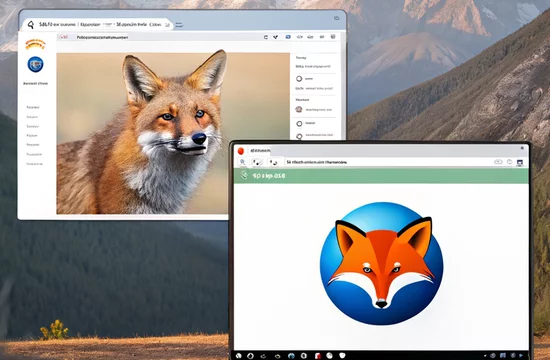Open the red icon in the taskbar
Viewport: 550px width, 360px height.
point(317,356)
